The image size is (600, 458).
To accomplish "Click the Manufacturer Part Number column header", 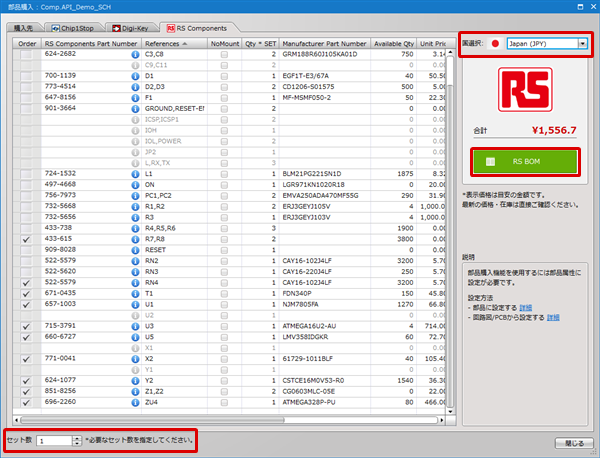I will point(324,44).
